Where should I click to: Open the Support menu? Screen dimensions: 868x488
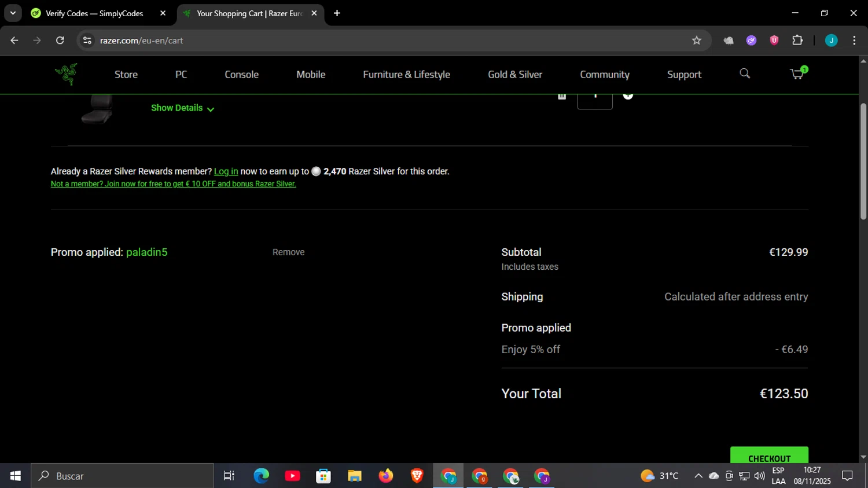pyautogui.click(x=684, y=75)
